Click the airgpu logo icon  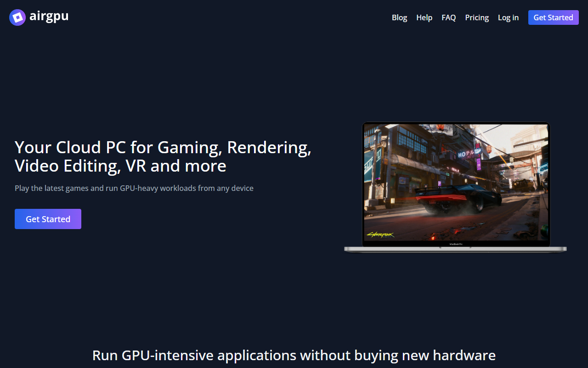click(x=17, y=17)
